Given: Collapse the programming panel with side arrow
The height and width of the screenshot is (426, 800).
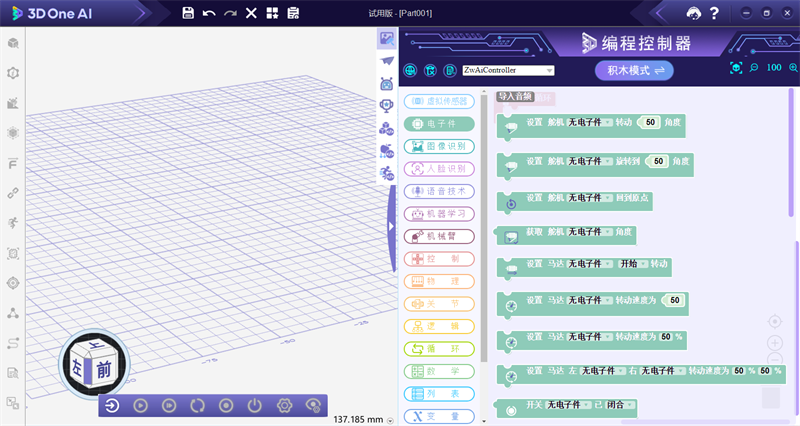Looking at the screenshot, I should [391, 226].
